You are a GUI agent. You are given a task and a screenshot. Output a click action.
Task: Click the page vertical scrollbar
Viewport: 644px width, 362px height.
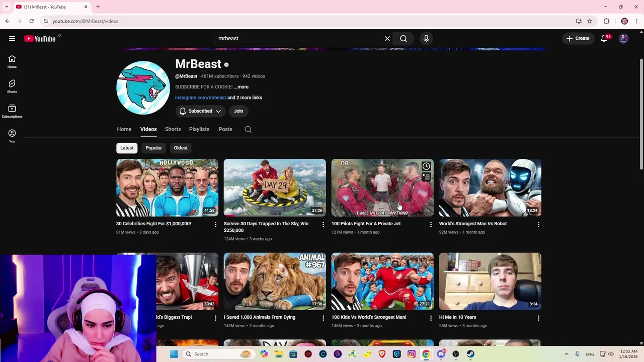(x=640, y=115)
